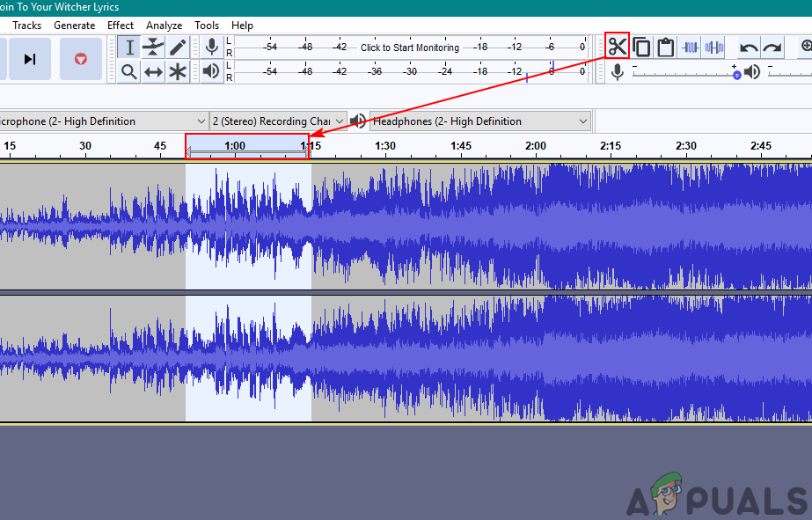Image resolution: width=812 pixels, height=520 pixels.
Task: Activate the Zoom tool
Action: click(x=128, y=71)
